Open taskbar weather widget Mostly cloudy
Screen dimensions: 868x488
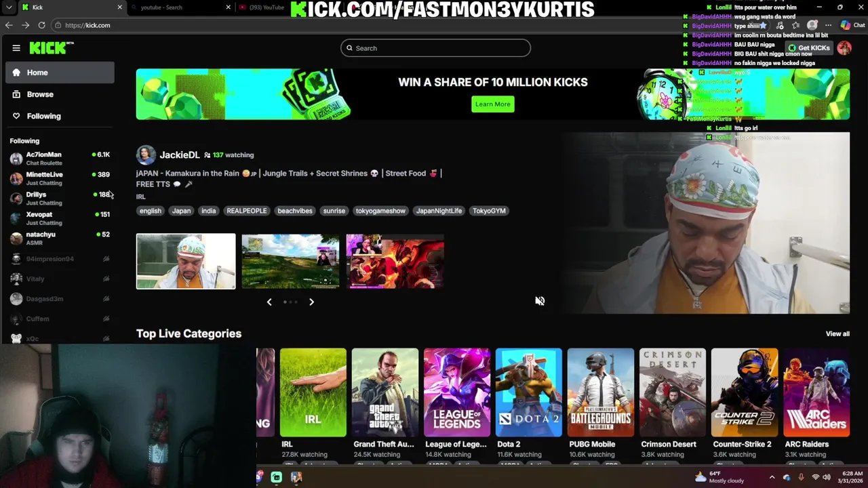pyautogui.click(x=720, y=477)
